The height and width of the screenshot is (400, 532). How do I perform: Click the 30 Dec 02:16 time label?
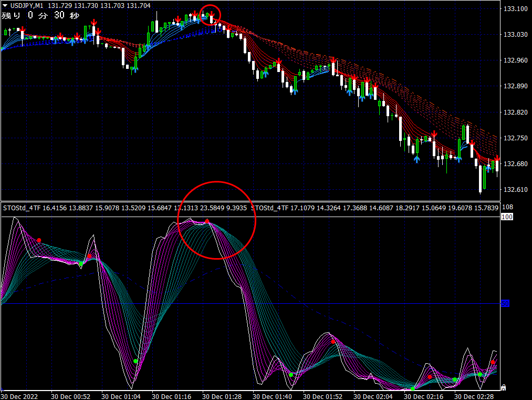click(x=424, y=395)
